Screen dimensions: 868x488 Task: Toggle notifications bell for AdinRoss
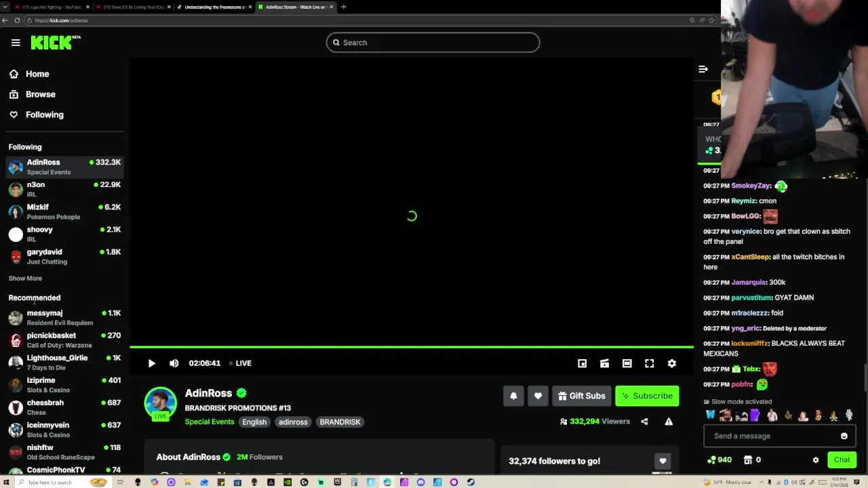coord(513,396)
